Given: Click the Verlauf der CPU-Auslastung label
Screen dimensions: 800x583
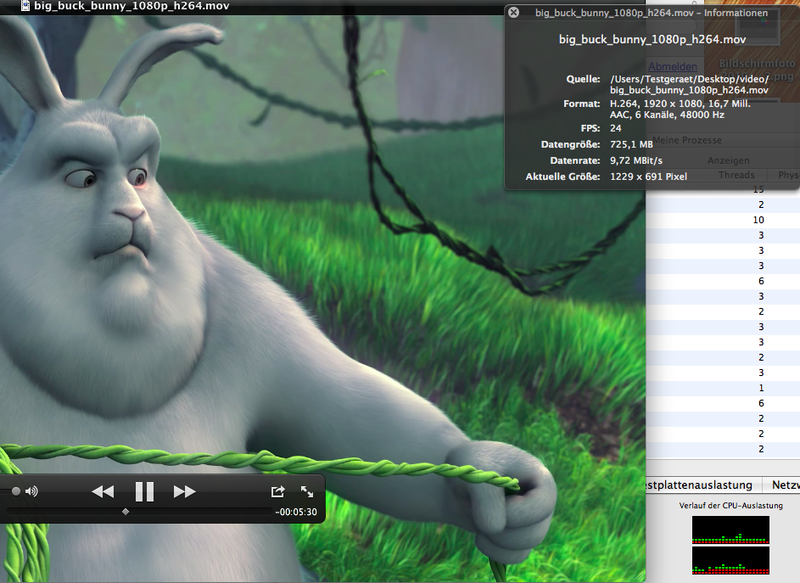Looking at the screenshot, I should [731, 505].
